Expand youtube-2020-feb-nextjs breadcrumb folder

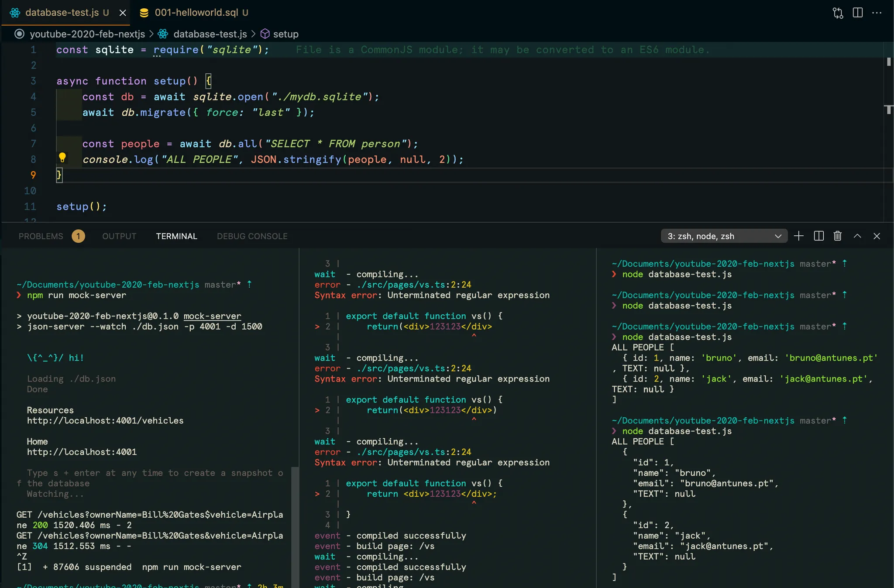[x=87, y=34]
